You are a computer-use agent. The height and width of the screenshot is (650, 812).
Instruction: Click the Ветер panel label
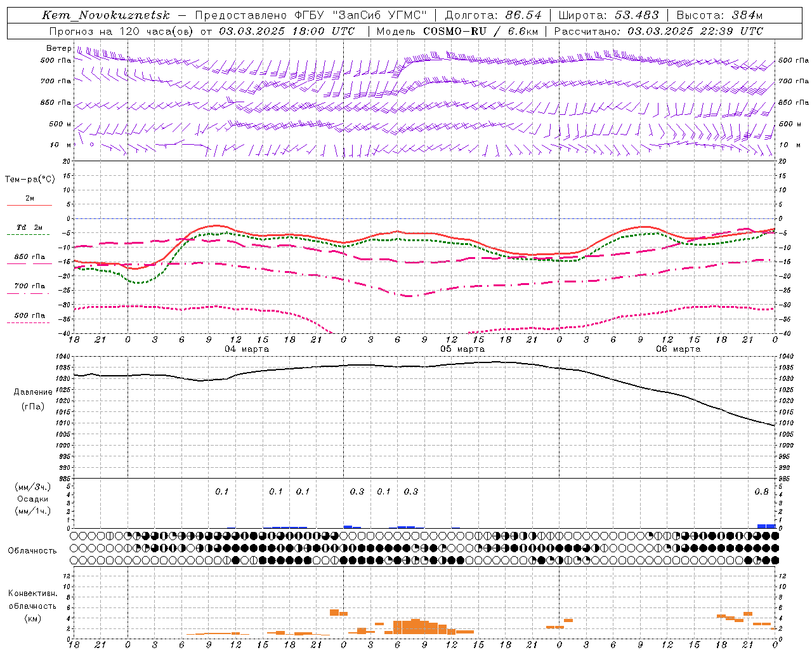[58, 48]
